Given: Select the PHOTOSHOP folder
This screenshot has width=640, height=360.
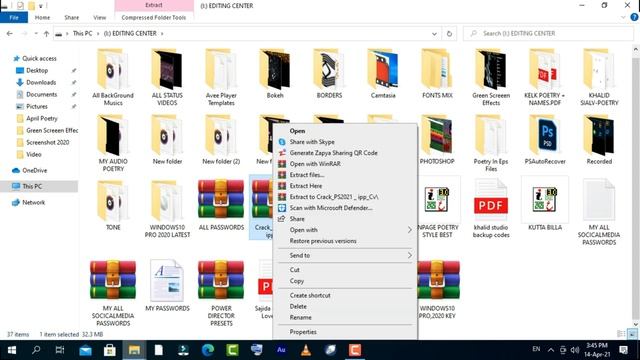Looking at the screenshot, I should (x=437, y=140).
